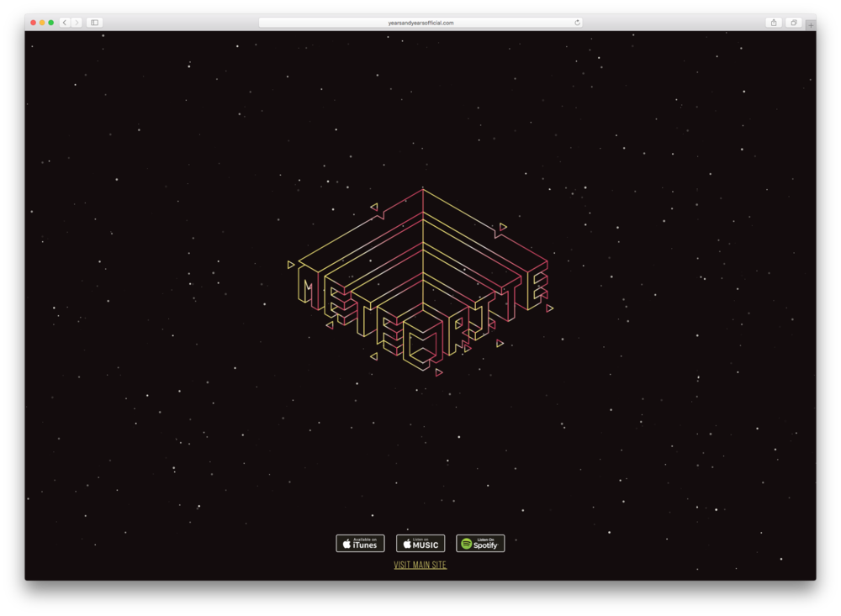
Task: Reload the page via the refresh icon
Action: [x=578, y=23]
